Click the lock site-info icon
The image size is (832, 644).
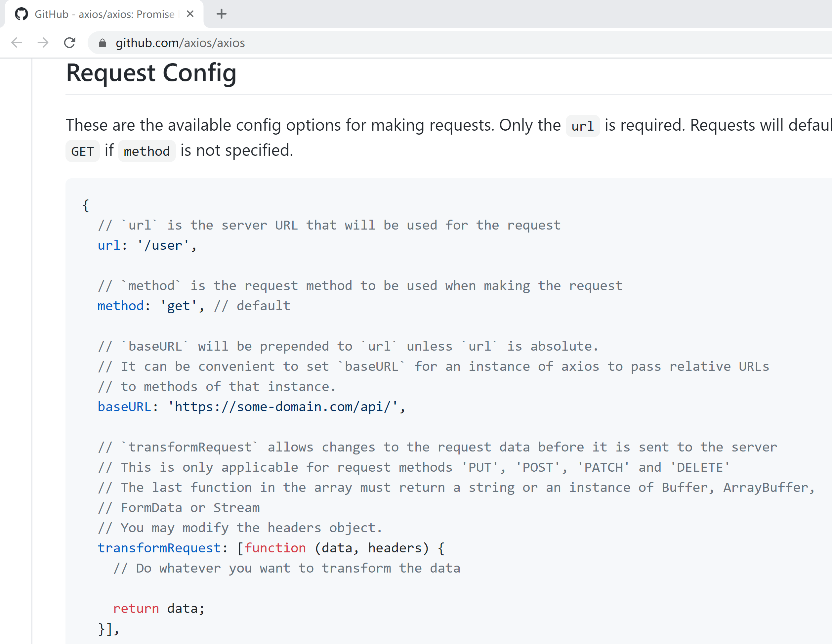point(102,43)
